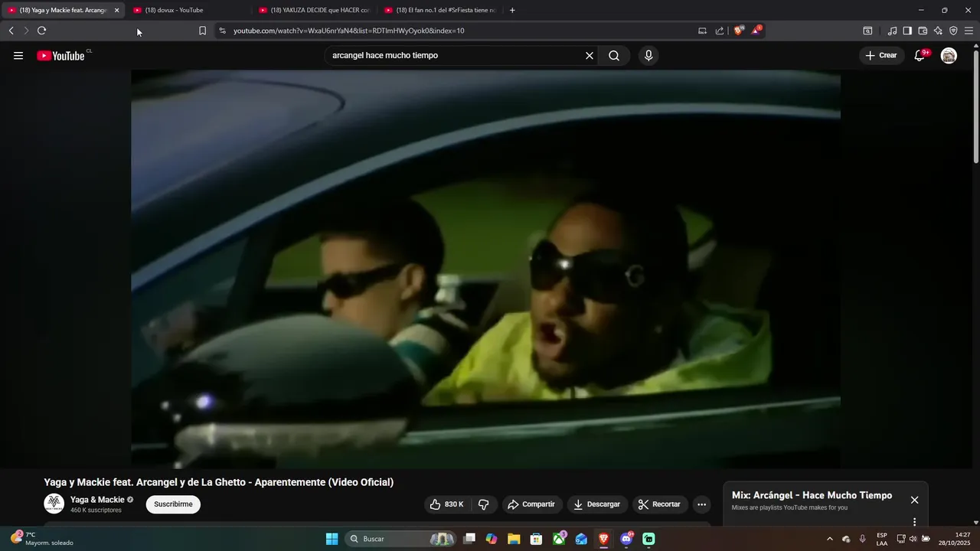Open the Brave Wallet icon

click(x=923, y=31)
